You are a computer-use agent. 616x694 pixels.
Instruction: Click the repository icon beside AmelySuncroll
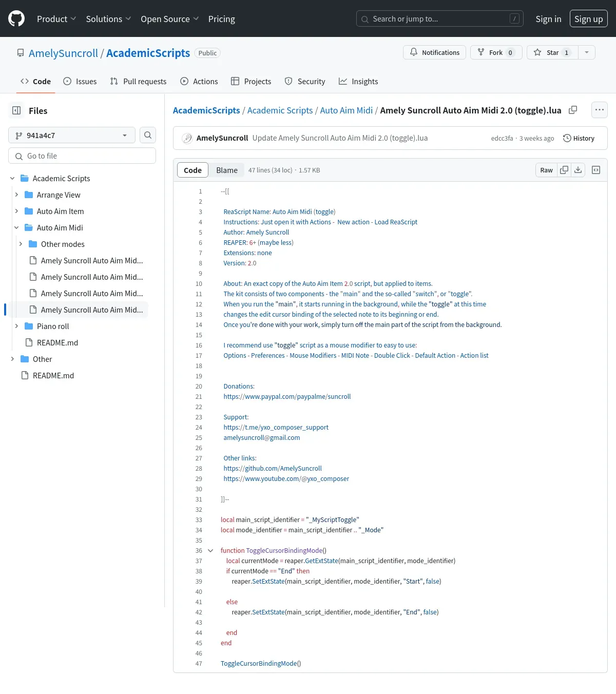21,53
